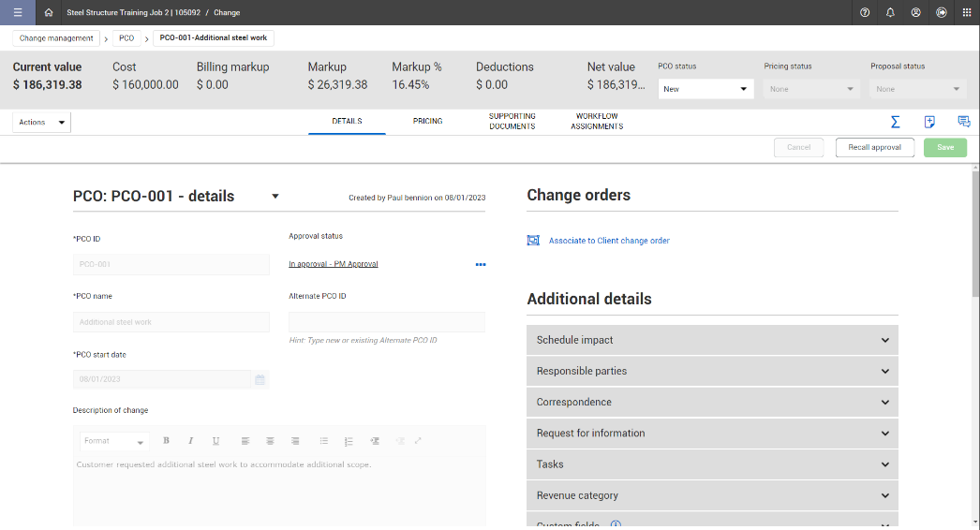Screen dimensions: 980x530
Task: Open the hamburger navigation menu
Action: coord(17,13)
